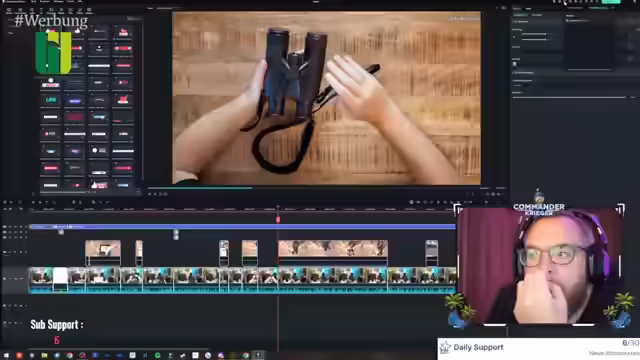Toggle the round switch in properties panel

click(515, 64)
